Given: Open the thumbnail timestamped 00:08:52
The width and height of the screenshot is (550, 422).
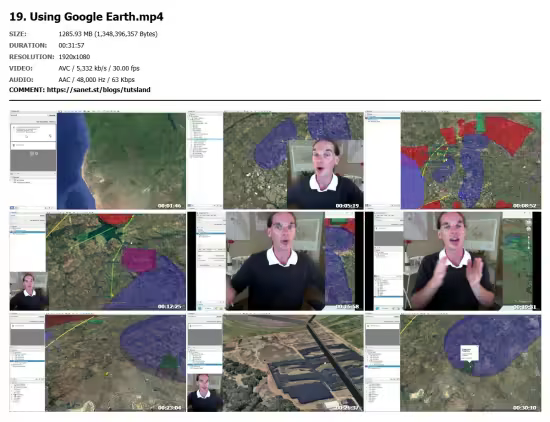Looking at the screenshot, I should (453, 160).
